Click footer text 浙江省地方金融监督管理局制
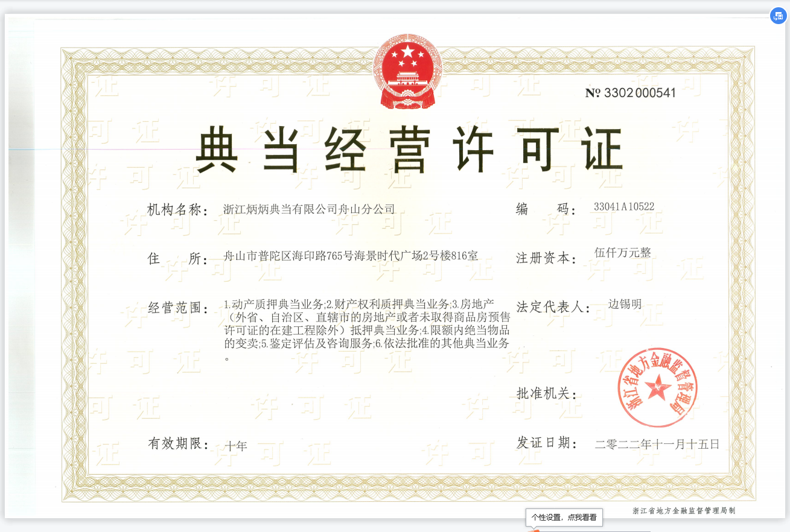The height and width of the screenshot is (532, 790). [x=684, y=511]
